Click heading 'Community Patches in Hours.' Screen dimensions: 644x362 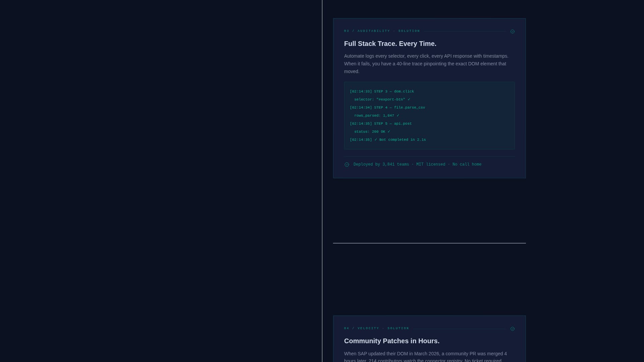coord(392,341)
